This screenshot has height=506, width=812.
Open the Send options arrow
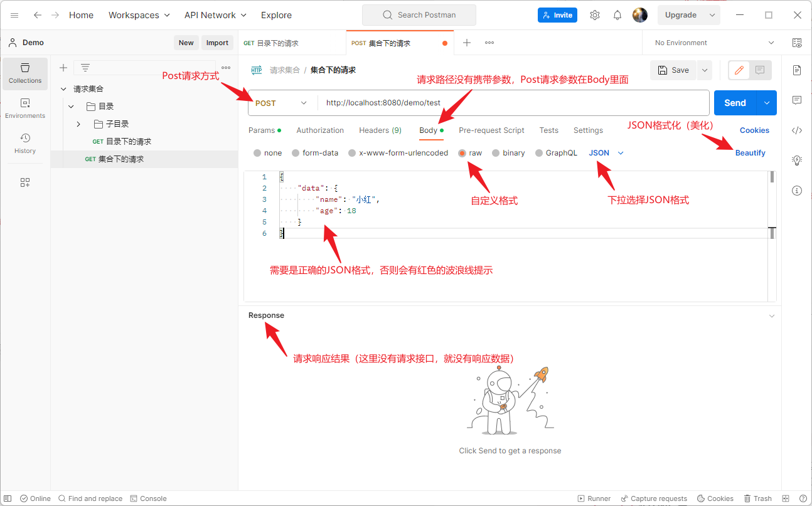point(766,103)
